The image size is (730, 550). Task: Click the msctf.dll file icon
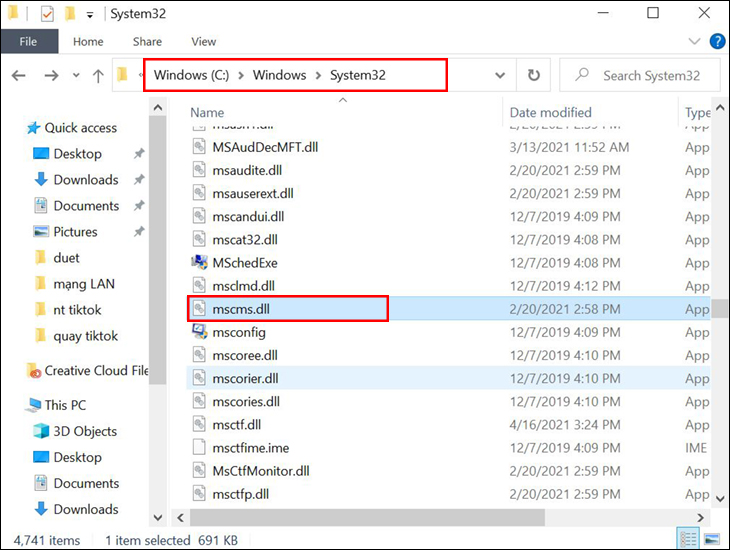click(x=199, y=425)
